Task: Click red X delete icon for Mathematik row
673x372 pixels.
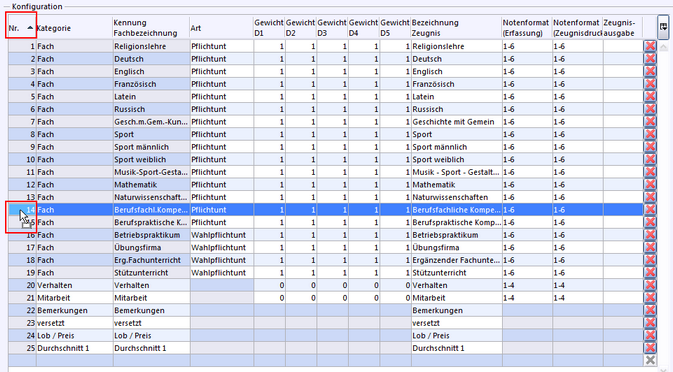Action: (x=650, y=184)
